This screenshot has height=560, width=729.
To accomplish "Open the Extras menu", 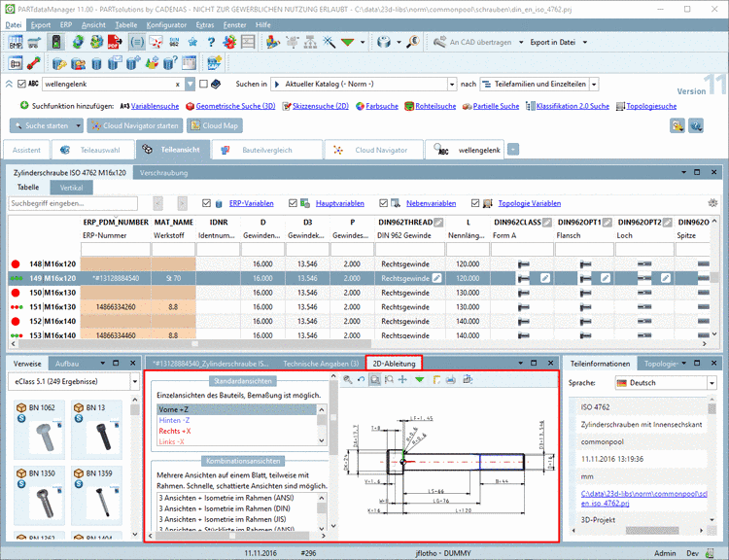I will 204,25.
